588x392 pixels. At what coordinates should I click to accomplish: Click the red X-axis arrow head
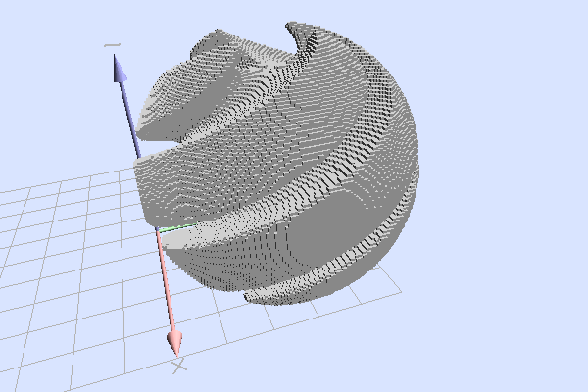click(174, 343)
